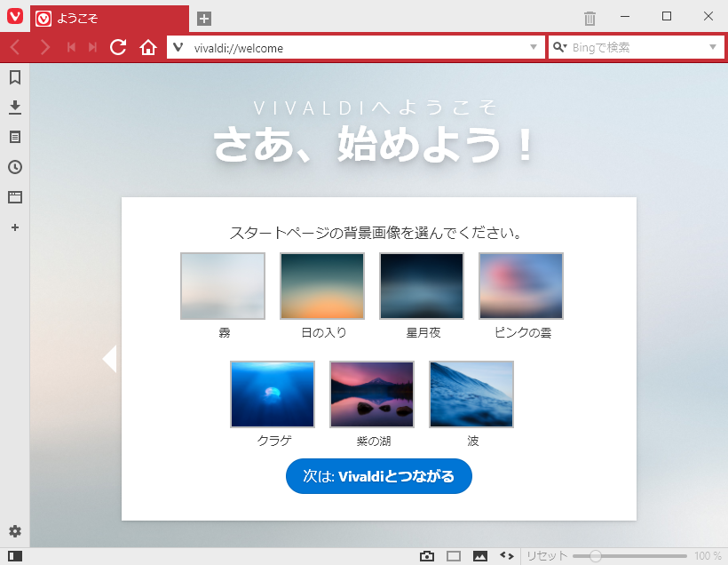Add a web panel with plus
The height and width of the screenshot is (565, 728).
(15, 227)
